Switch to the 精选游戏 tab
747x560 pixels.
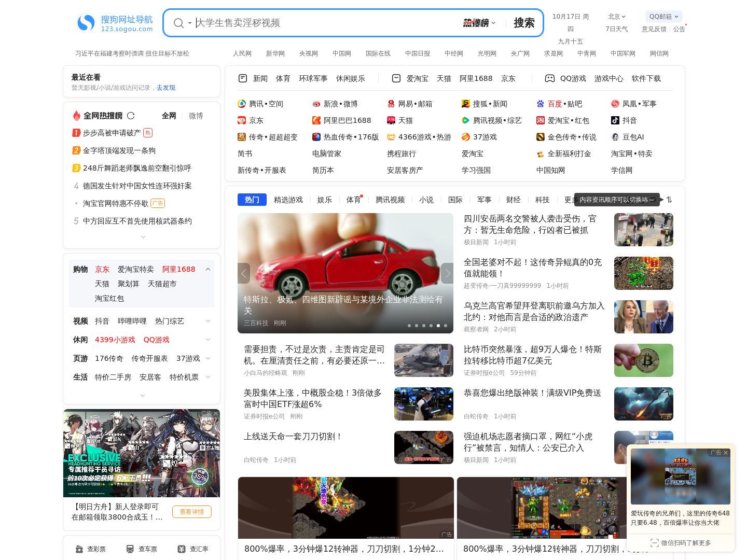(288, 200)
